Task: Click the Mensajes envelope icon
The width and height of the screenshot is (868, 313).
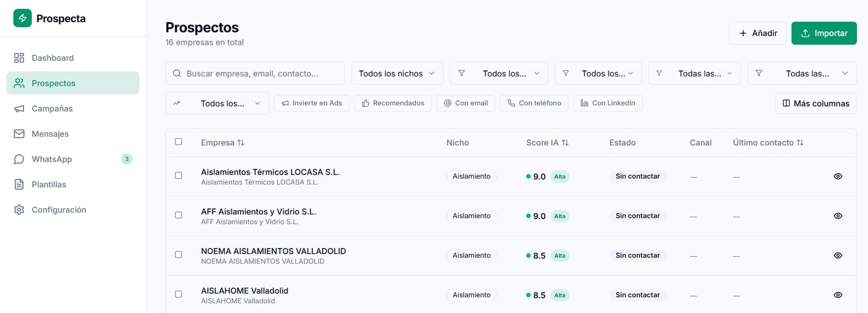Action: pos(19,134)
